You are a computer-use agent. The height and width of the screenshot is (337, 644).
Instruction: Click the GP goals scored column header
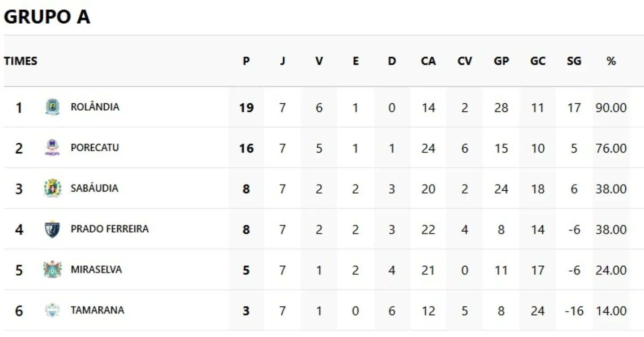pos(501,61)
